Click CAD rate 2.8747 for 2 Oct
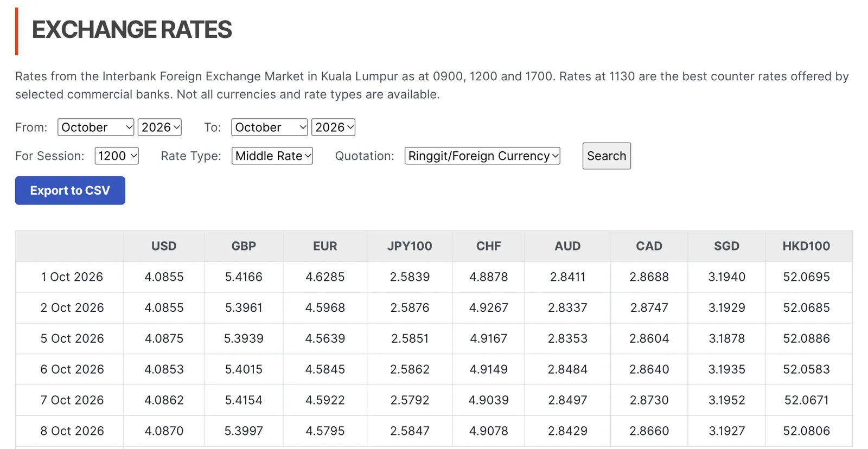Screen dimensions: 868x449 click(x=649, y=308)
